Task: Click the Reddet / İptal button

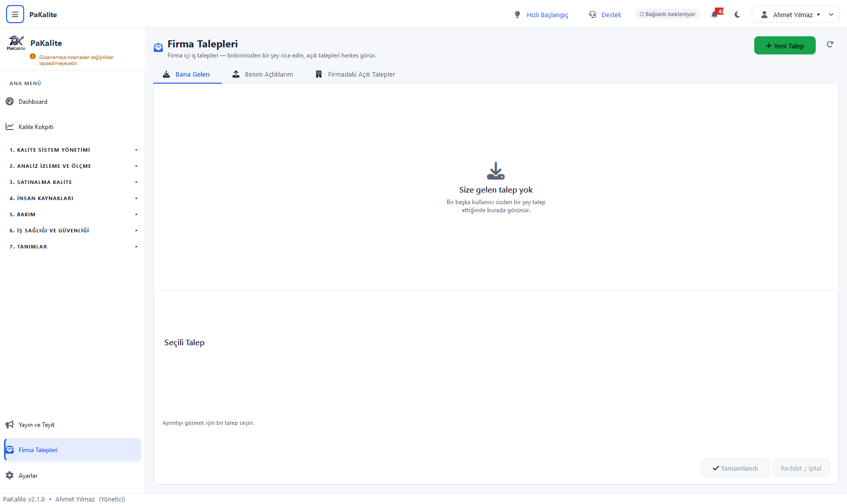Action: [x=801, y=468]
